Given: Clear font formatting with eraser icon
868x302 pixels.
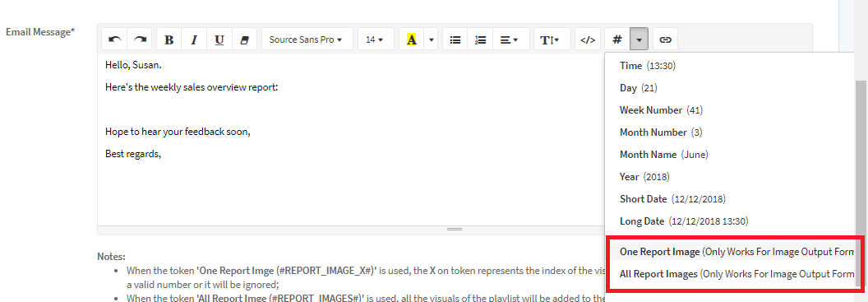Looking at the screenshot, I should (244, 39).
